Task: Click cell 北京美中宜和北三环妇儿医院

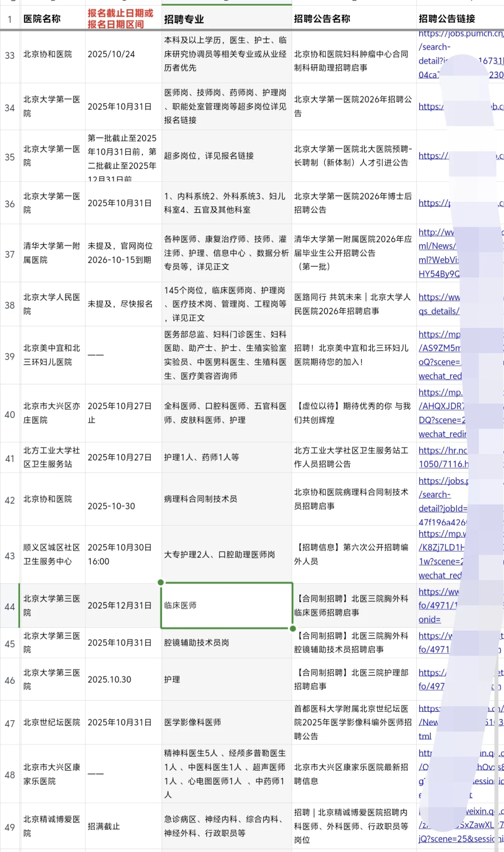Action: coord(52,355)
